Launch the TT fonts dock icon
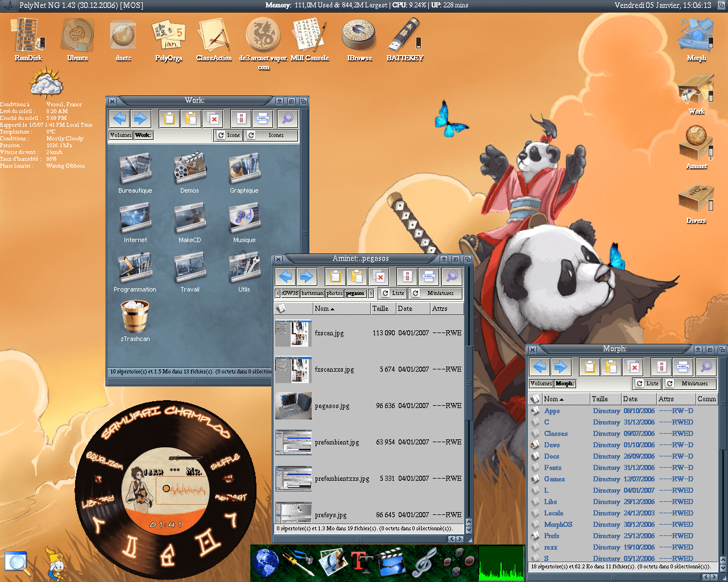 click(x=362, y=563)
